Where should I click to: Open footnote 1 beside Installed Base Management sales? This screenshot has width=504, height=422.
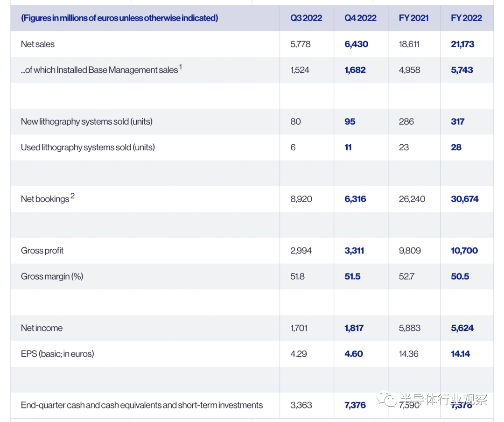(181, 67)
